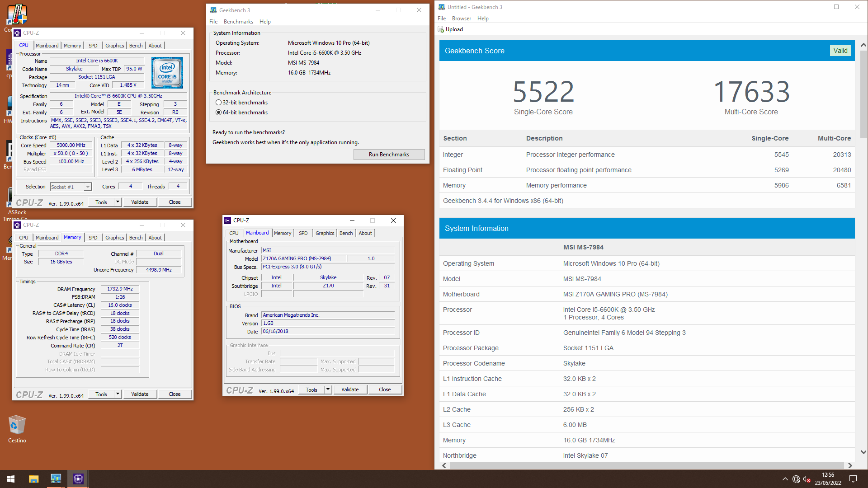Open the Benchmarks menu in Geekbench 3
868x488 pixels.
coord(238,22)
